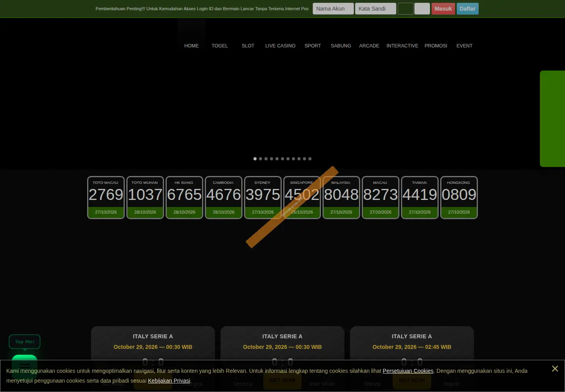This screenshot has height=392, width=565.
Task: Select the INTERACTIVE menu item
Action: click(402, 46)
